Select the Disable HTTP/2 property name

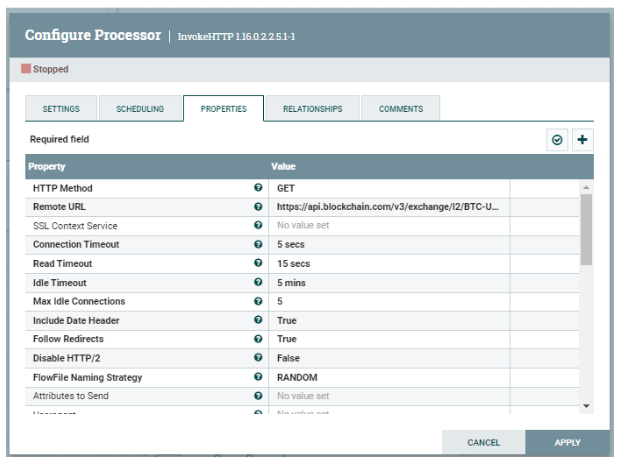point(66,358)
